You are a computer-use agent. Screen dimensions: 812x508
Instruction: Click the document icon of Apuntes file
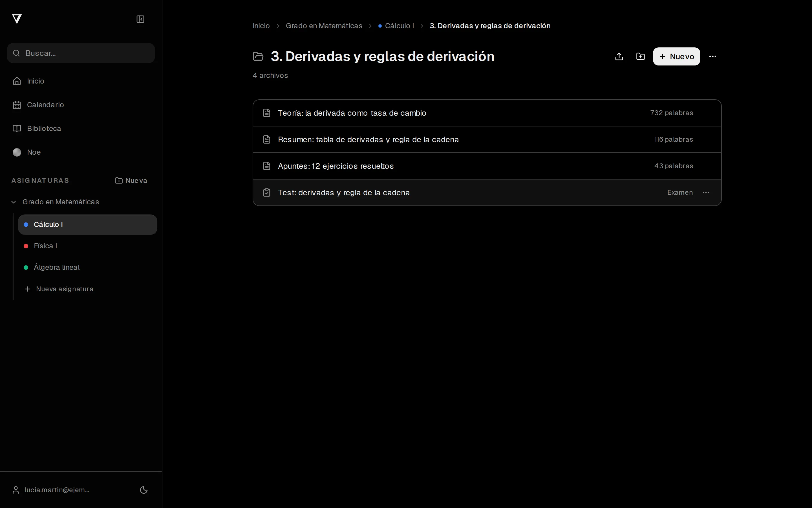click(x=267, y=166)
